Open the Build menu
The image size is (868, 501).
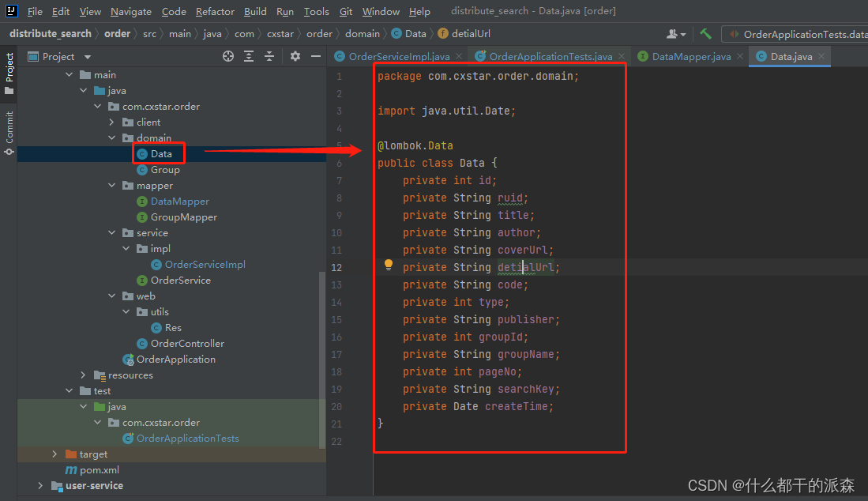pyautogui.click(x=255, y=11)
